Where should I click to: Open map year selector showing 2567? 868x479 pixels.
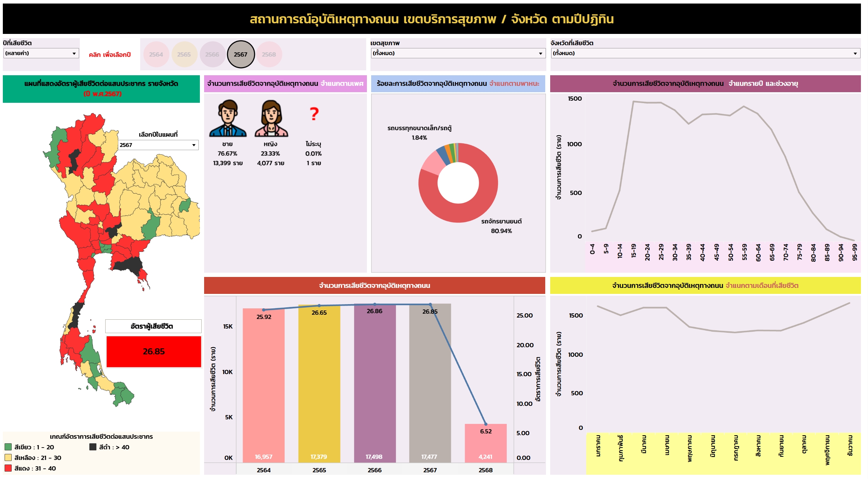coord(158,145)
